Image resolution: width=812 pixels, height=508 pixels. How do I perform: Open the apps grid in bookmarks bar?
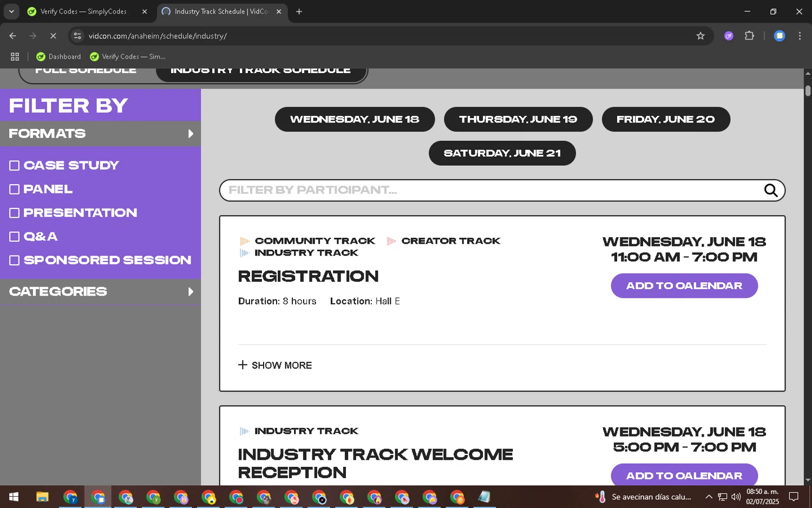15,56
